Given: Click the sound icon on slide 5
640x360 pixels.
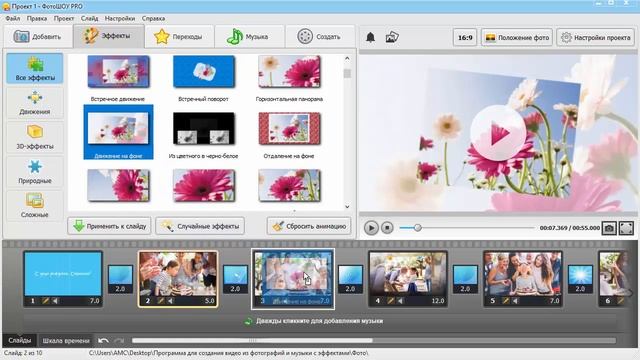Looking at the screenshot, I should 515,301.
